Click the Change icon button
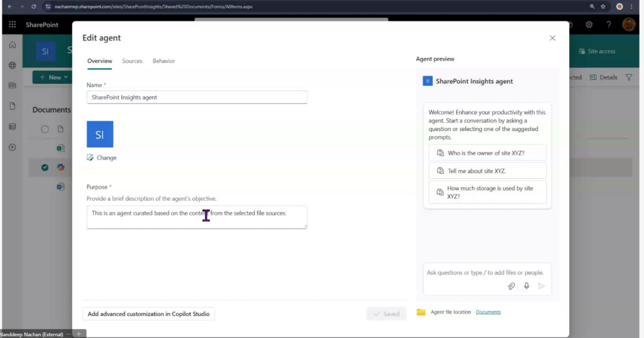 (102, 158)
